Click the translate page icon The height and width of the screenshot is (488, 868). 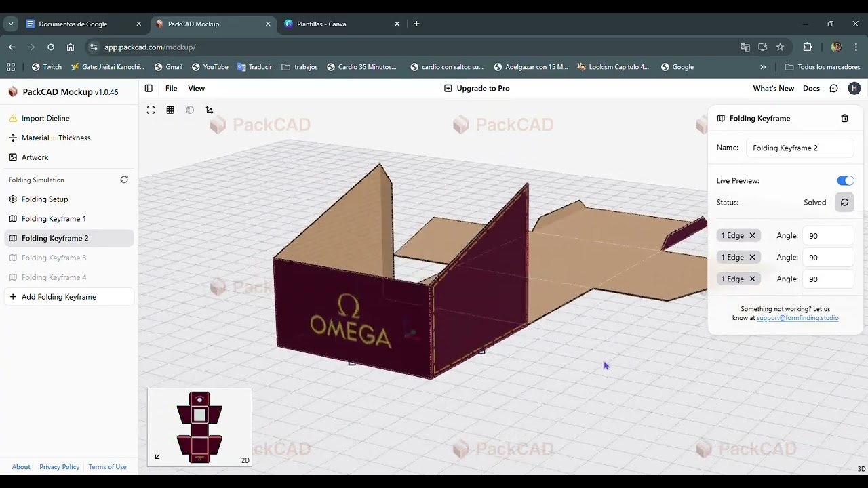point(745,47)
